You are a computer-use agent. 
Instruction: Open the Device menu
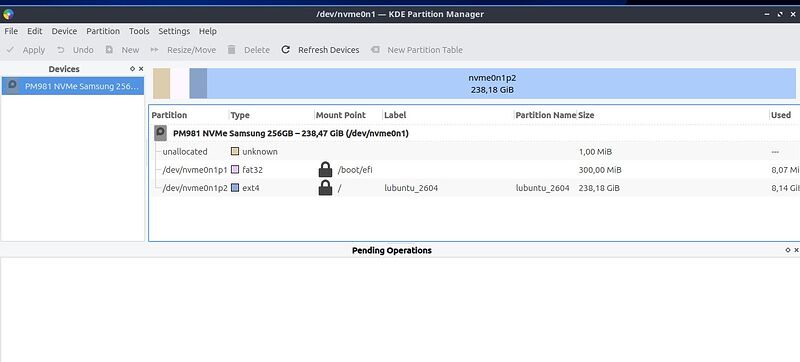(x=64, y=31)
